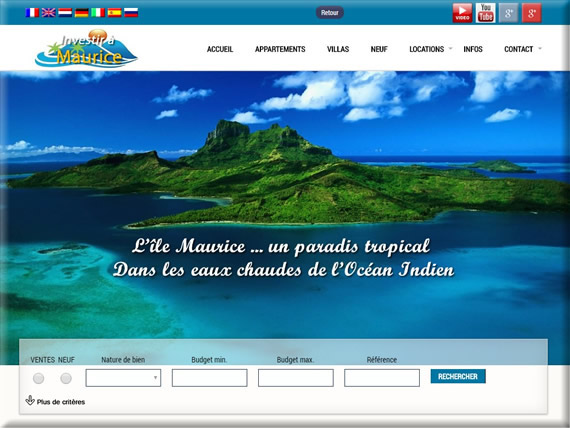Click the RECHERCHER button

tap(458, 376)
